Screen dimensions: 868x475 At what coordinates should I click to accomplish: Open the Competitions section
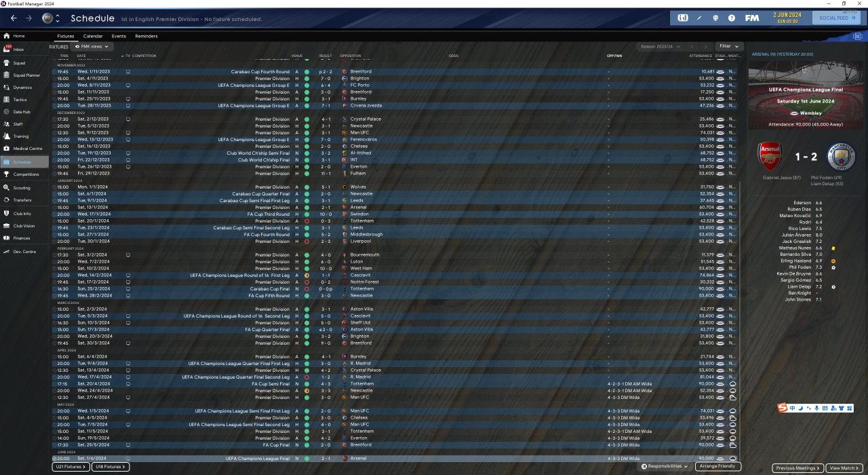coord(26,174)
